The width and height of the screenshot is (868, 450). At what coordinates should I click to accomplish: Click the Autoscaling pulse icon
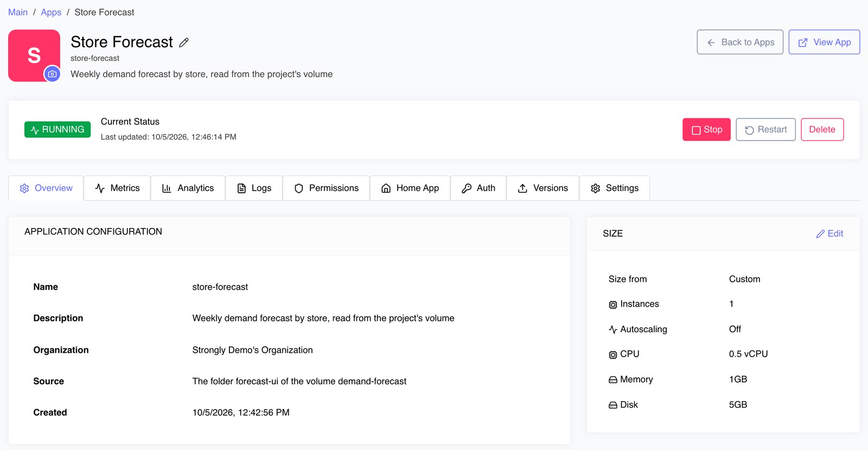click(x=613, y=329)
